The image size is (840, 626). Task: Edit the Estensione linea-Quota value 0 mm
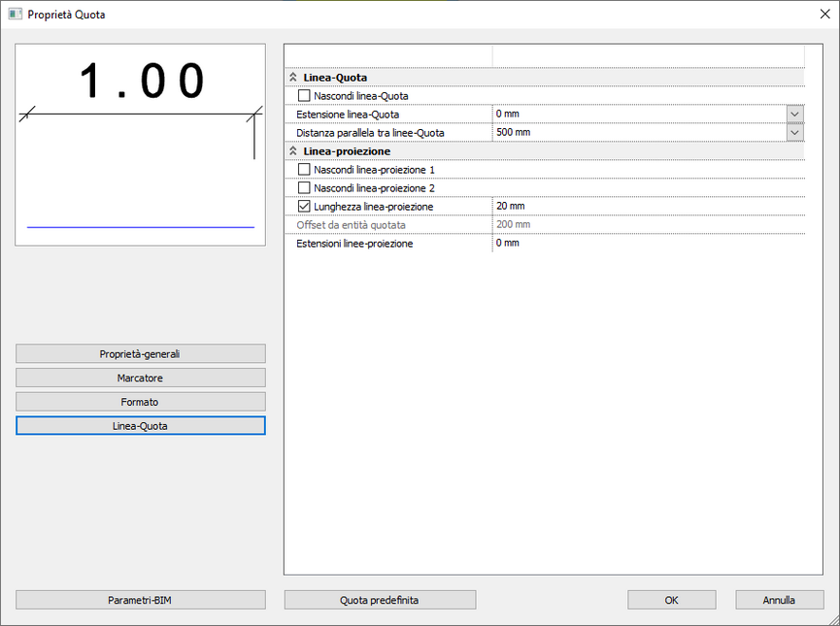640,115
